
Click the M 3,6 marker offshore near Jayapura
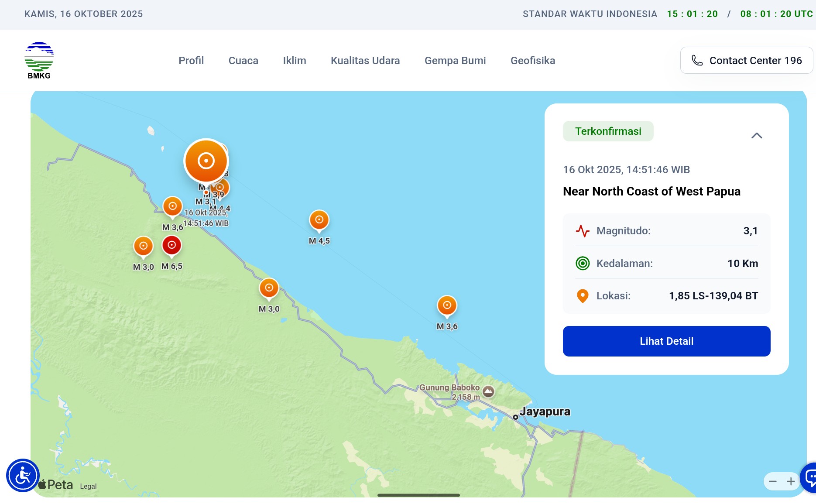tap(447, 305)
